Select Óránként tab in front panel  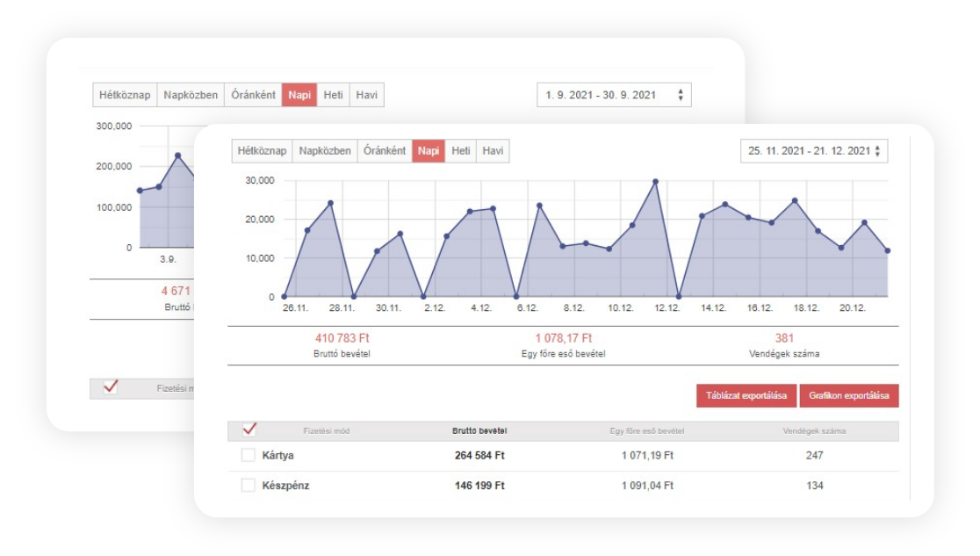click(385, 151)
